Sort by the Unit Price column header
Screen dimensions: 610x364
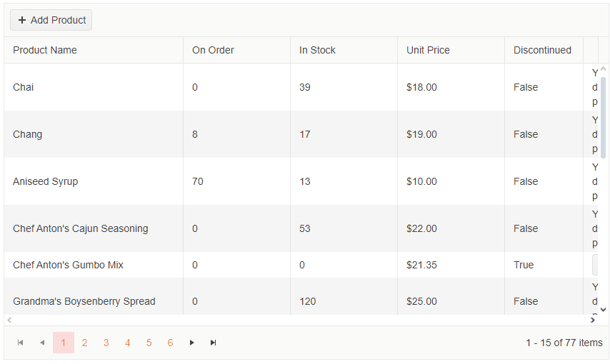click(428, 50)
